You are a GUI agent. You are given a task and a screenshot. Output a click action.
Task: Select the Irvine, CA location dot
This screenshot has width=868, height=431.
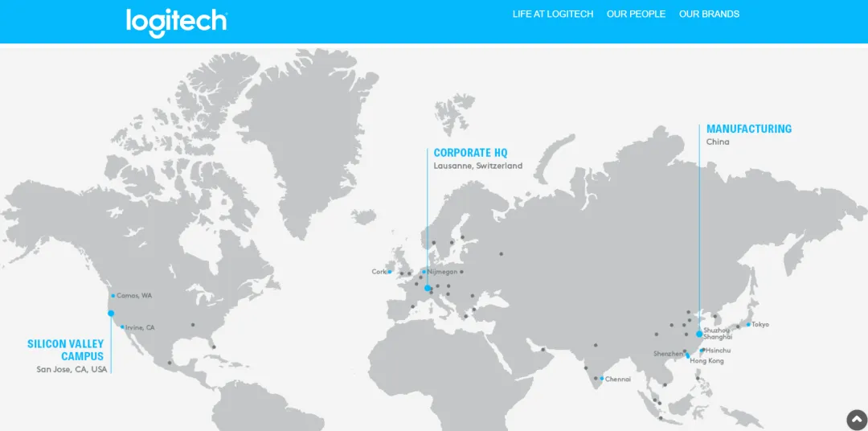tap(122, 326)
